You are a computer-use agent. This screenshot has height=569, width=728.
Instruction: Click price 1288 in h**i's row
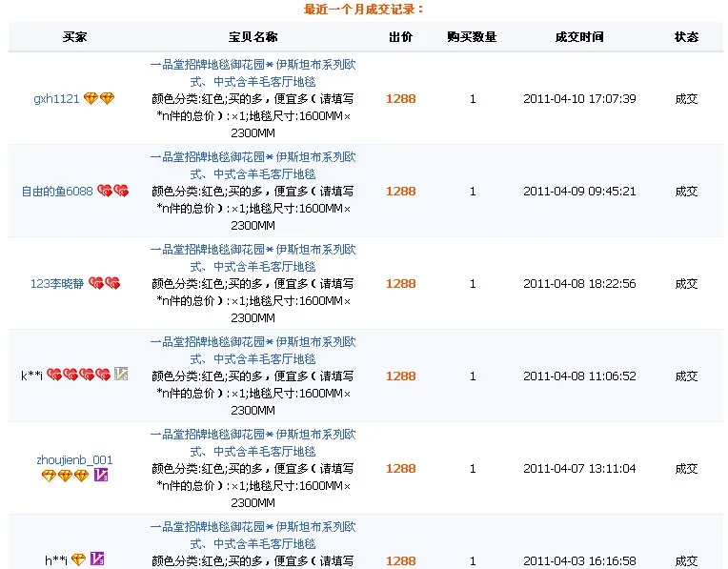(x=400, y=560)
